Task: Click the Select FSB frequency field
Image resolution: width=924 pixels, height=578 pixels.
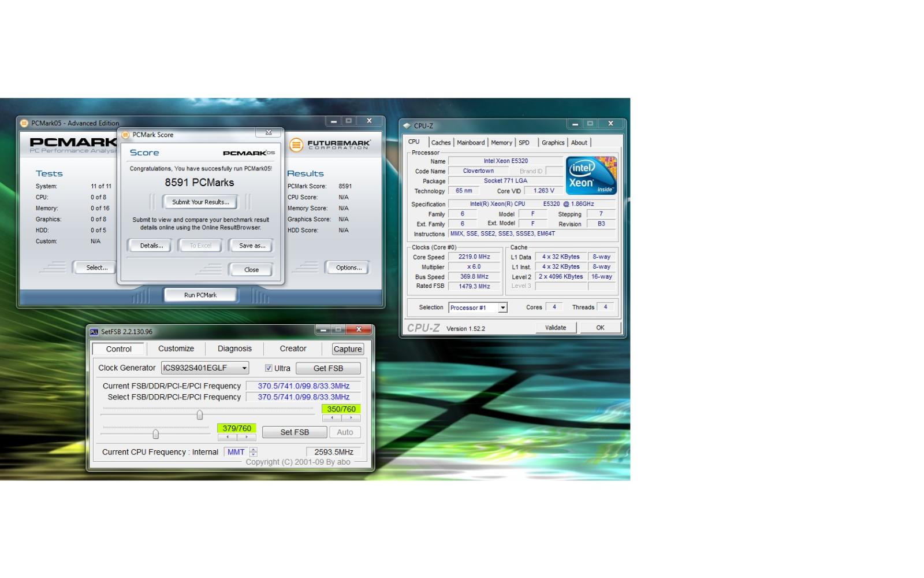Action: point(304,397)
